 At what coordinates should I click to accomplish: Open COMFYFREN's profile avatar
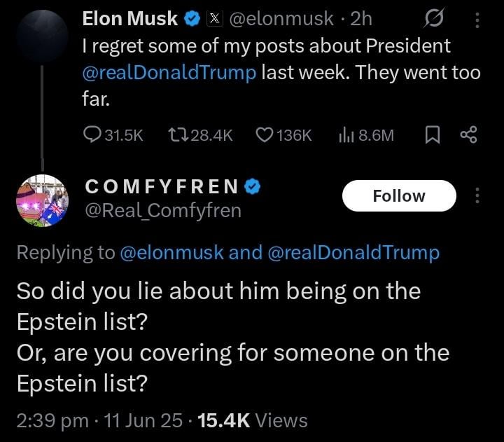click(42, 201)
